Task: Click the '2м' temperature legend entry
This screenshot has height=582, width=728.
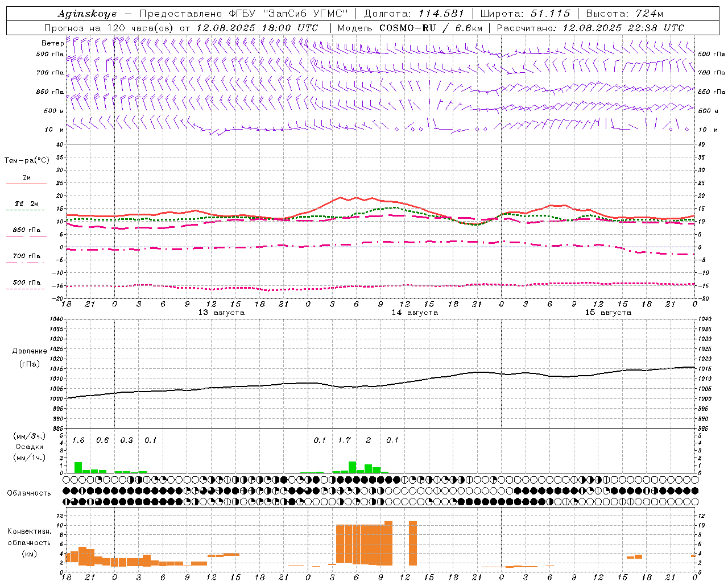Action: [27, 178]
